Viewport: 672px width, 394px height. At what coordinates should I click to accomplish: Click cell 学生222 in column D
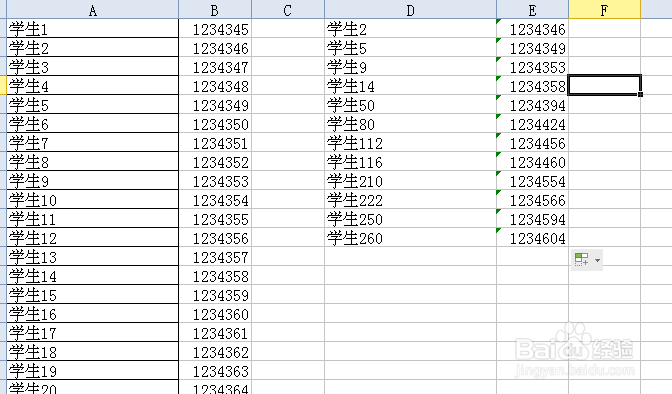click(411, 199)
